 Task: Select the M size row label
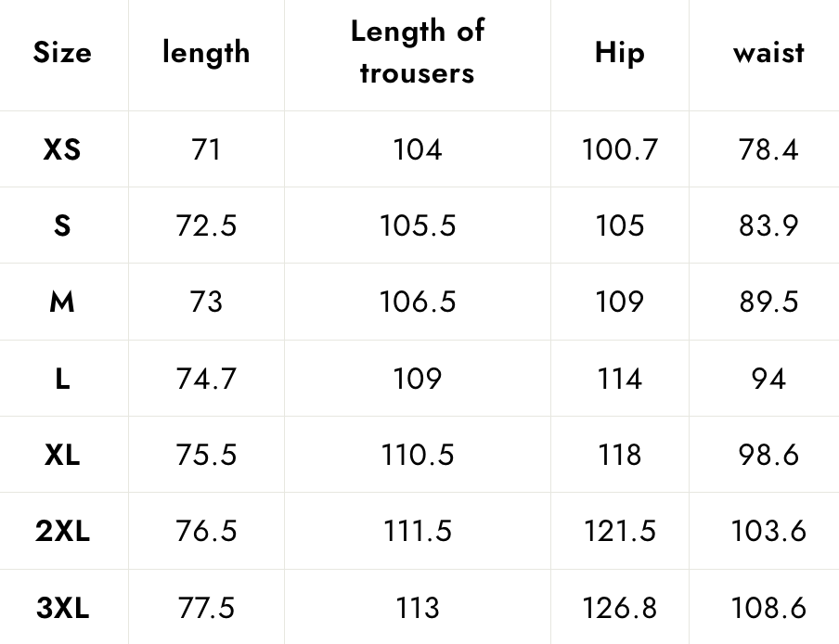click(x=62, y=302)
